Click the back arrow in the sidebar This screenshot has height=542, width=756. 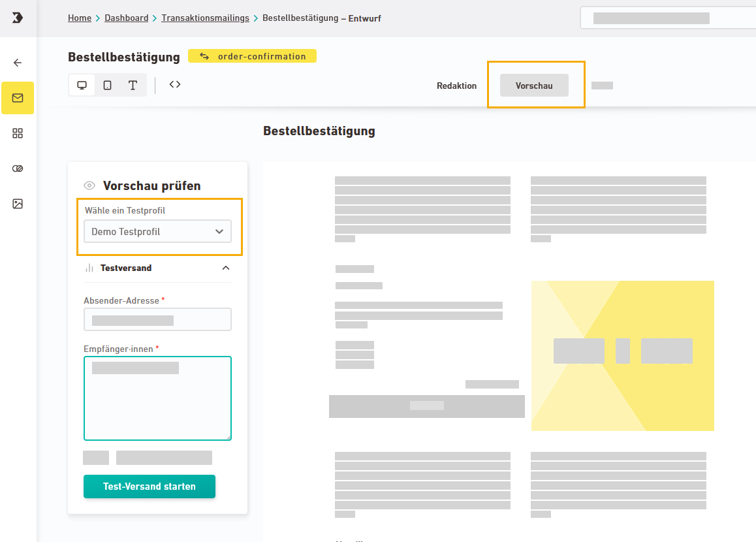(x=18, y=63)
